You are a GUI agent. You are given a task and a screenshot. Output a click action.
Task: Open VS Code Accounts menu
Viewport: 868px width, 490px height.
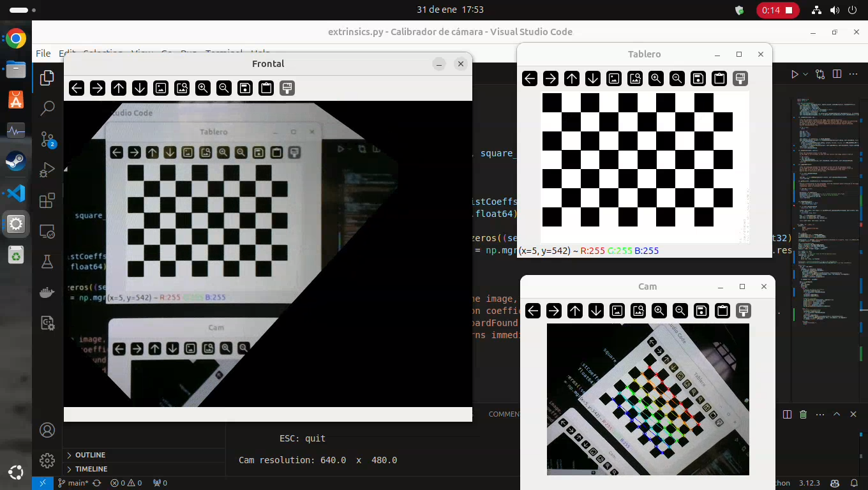pos(47,430)
